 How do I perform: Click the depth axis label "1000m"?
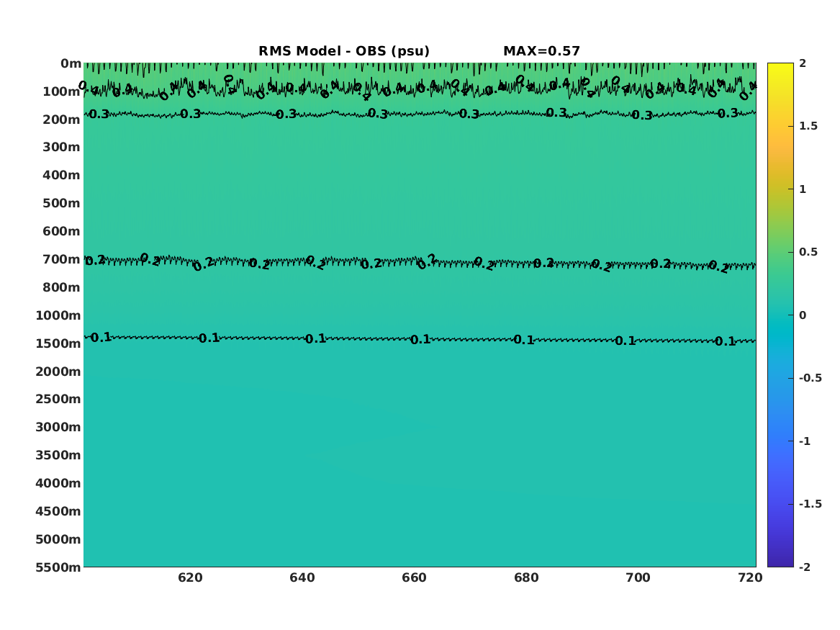tap(58, 315)
